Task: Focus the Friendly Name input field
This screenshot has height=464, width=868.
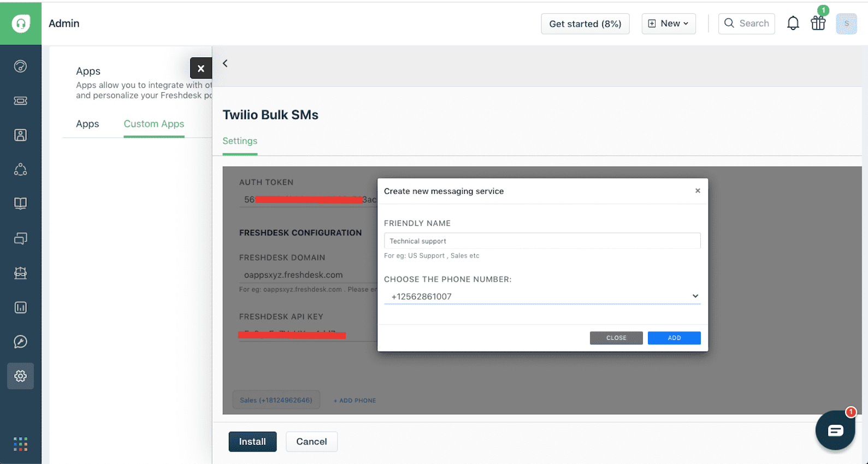Action: coord(542,241)
